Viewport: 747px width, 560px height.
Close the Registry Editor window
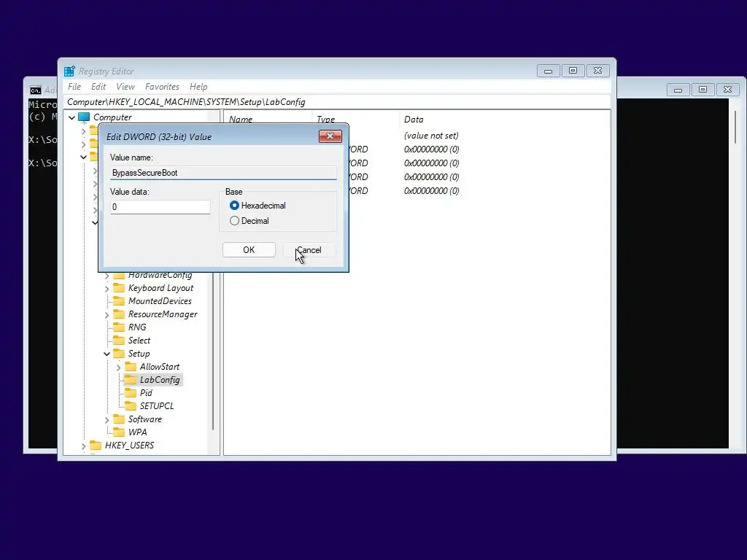point(598,71)
